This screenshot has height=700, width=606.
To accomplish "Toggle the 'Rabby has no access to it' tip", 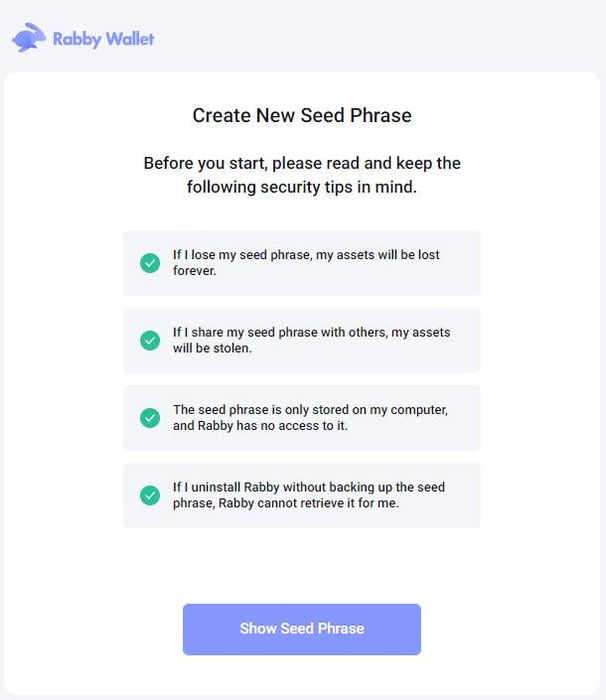I will (302, 418).
